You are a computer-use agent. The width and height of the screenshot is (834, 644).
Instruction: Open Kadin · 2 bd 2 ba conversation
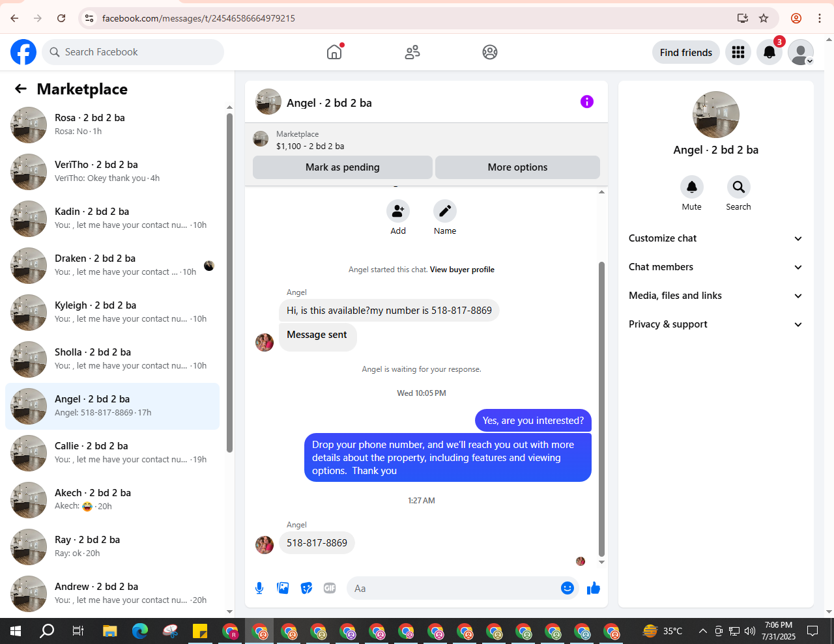pyautogui.click(x=113, y=219)
